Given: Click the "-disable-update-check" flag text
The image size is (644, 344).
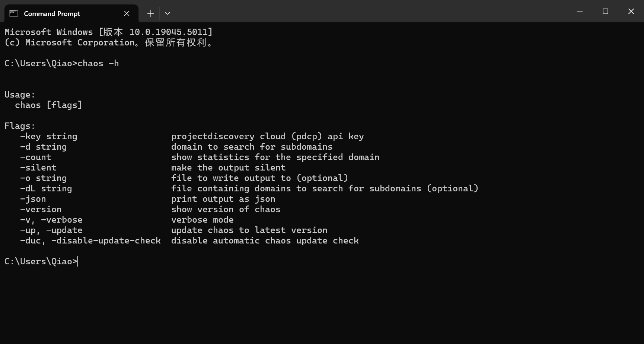Looking at the screenshot, I should pos(106,241).
